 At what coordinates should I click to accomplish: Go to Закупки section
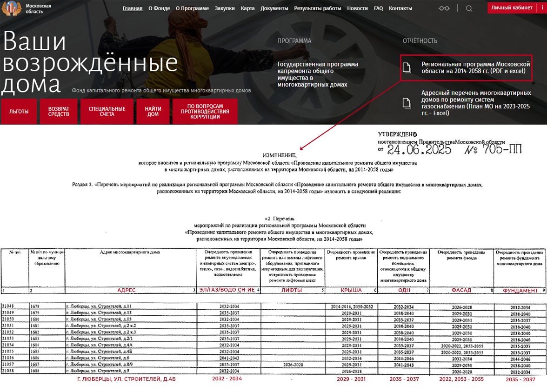point(225,8)
